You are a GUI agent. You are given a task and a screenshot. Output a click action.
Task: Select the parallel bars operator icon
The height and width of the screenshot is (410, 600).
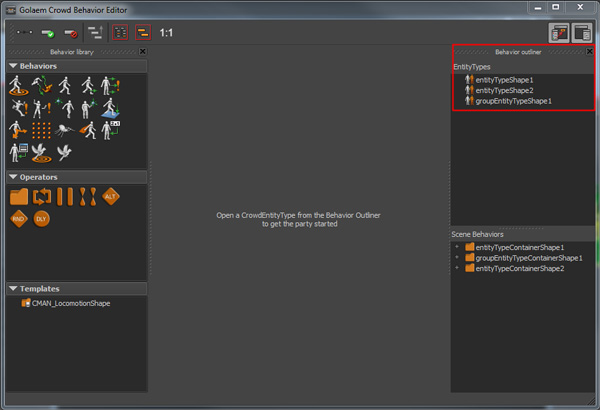(x=65, y=197)
